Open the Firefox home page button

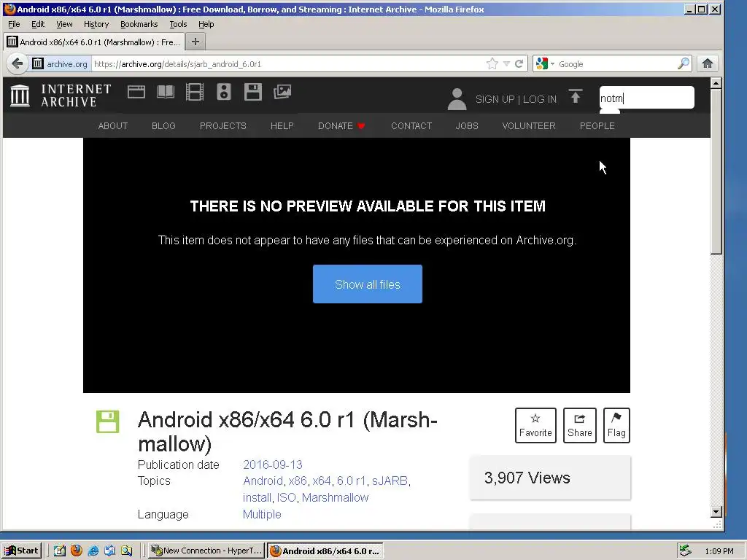click(708, 63)
